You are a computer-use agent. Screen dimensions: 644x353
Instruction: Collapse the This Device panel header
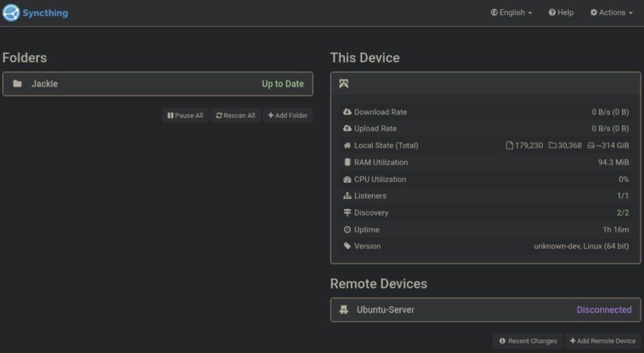coord(486,84)
